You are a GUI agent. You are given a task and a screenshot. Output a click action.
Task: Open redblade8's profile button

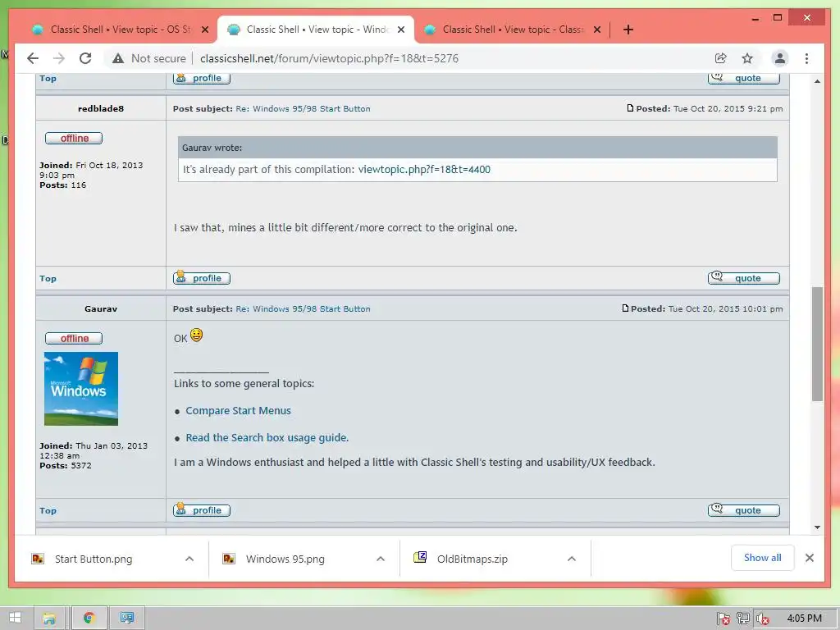(x=202, y=278)
